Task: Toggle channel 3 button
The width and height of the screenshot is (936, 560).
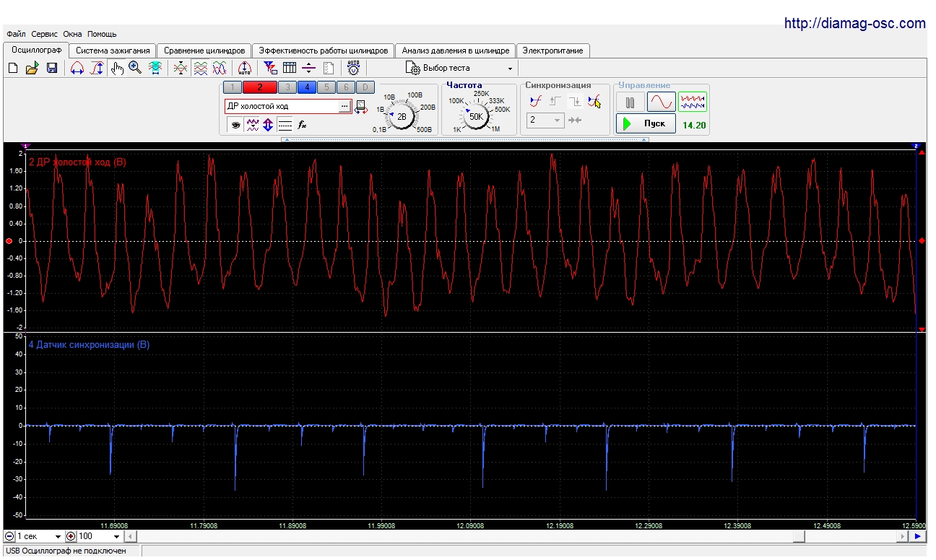Action: [x=287, y=87]
